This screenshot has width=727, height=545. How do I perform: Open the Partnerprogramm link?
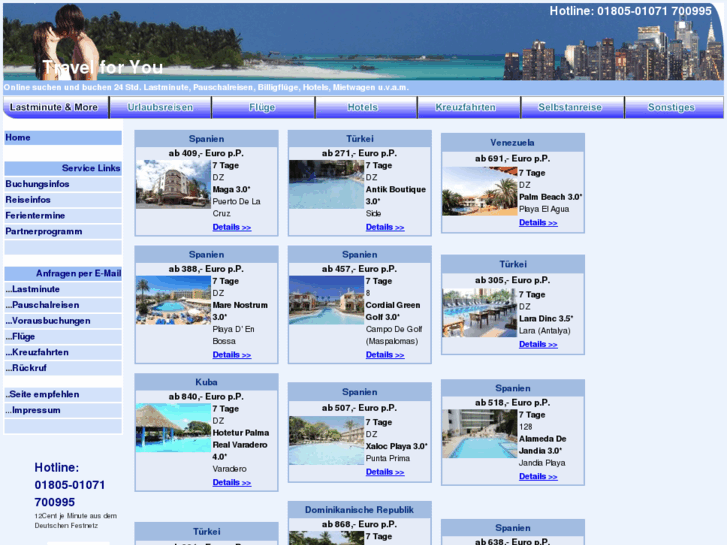click(63, 231)
